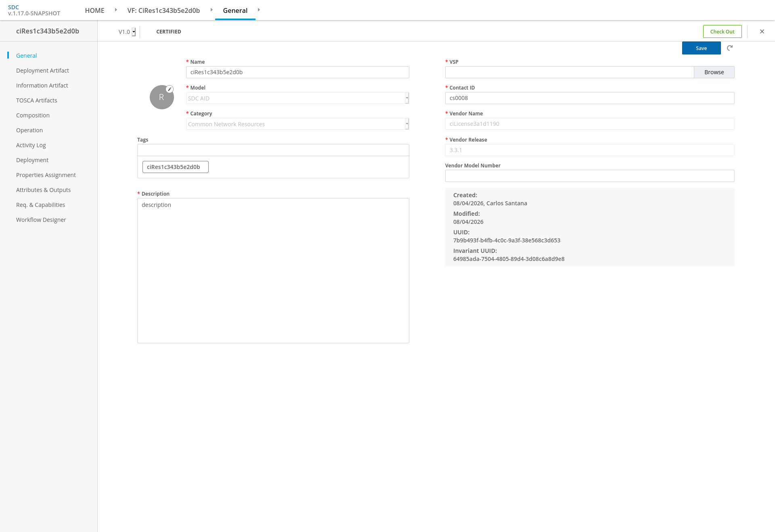The image size is (775, 532).
Task: Click the Tags input field
Action: pos(273,150)
